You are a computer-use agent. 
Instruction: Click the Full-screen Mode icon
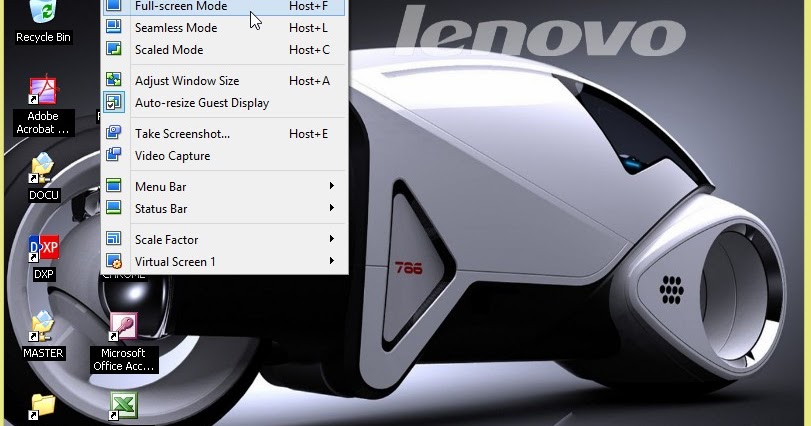coord(113,5)
